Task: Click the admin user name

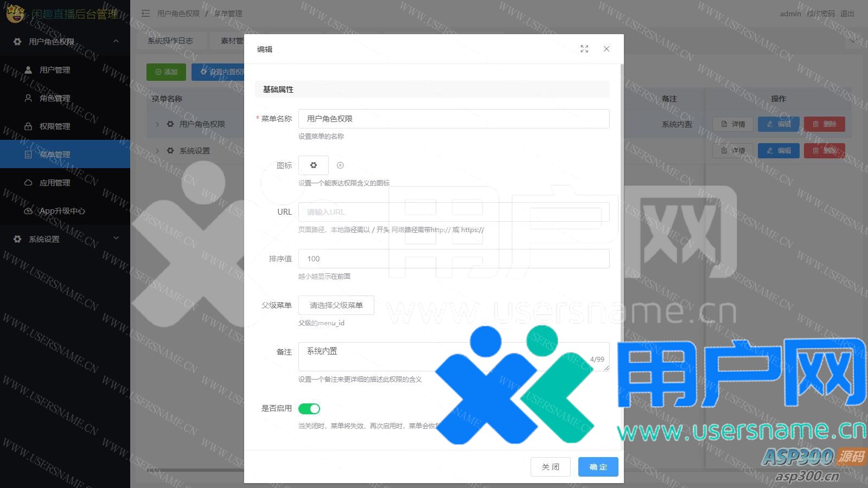Action: pos(790,14)
